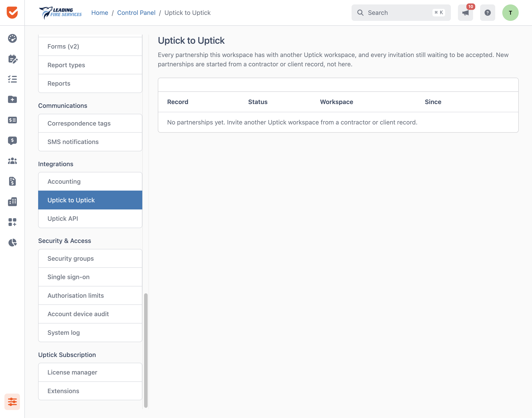Open the checklist tasks icon in sidebar
This screenshot has height=418, width=532.
pos(12,79)
